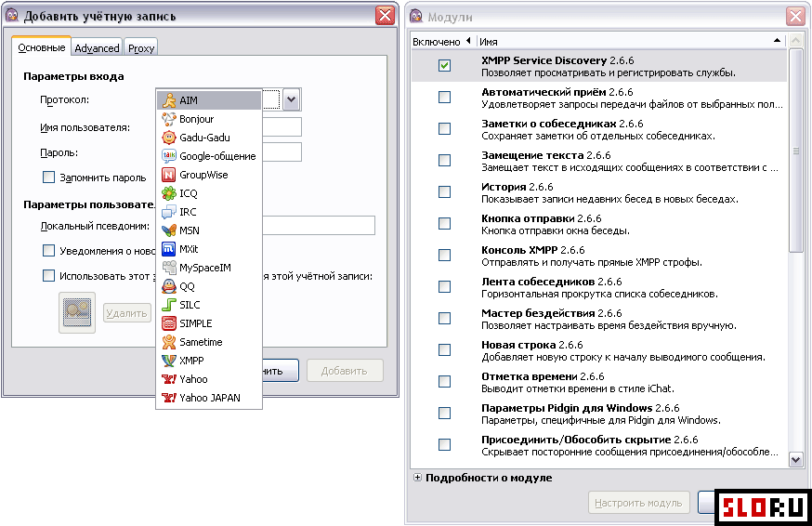This screenshot has height=526, width=812.
Task: Pick the IRC chat icon
Action: coord(169,212)
